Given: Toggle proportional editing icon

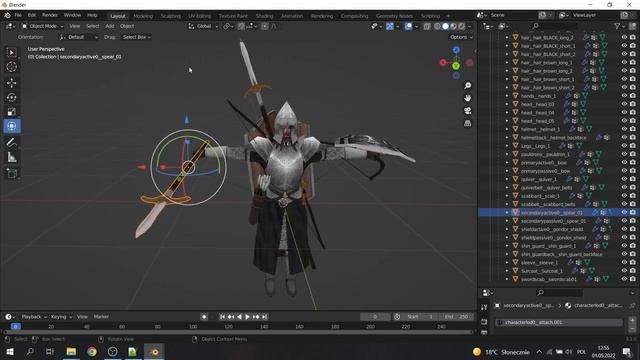Looking at the screenshot, I should tap(265, 26).
